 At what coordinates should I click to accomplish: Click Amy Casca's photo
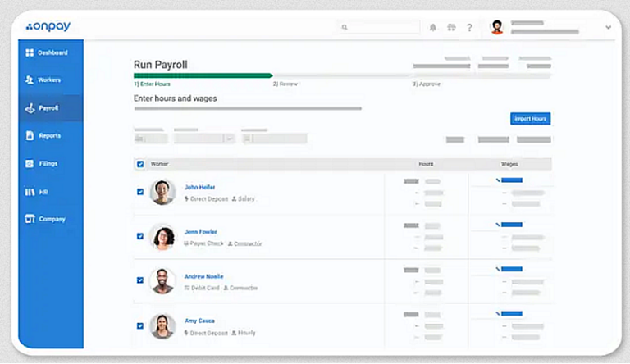click(x=162, y=325)
